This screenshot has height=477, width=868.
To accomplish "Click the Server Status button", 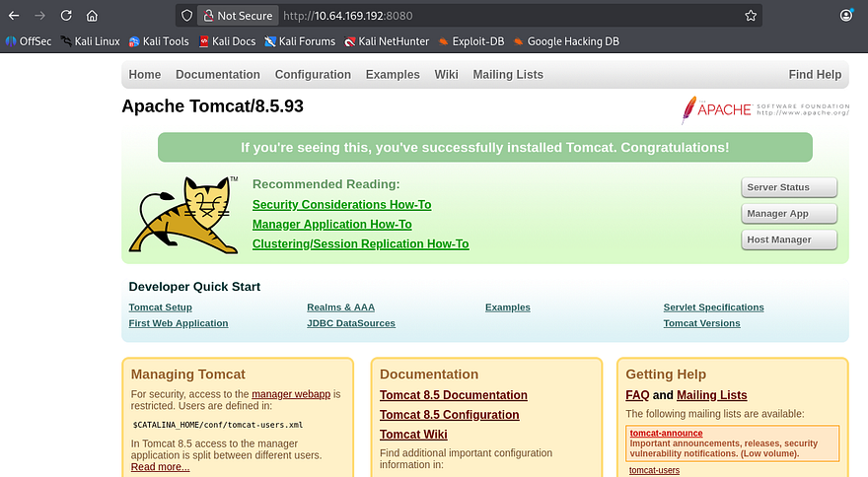I will click(x=789, y=187).
